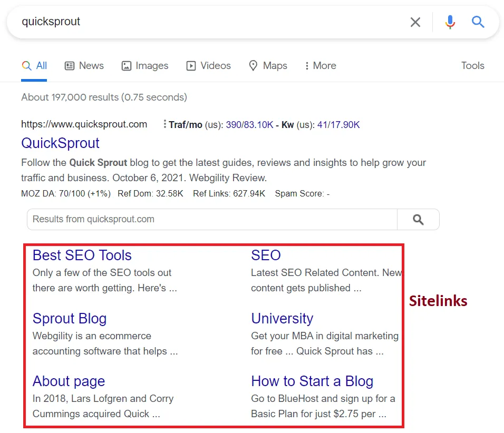The width and height of the screenshot is (504, 433).
Task: Click the blue search magnifier icon
Action: point(478,22)
